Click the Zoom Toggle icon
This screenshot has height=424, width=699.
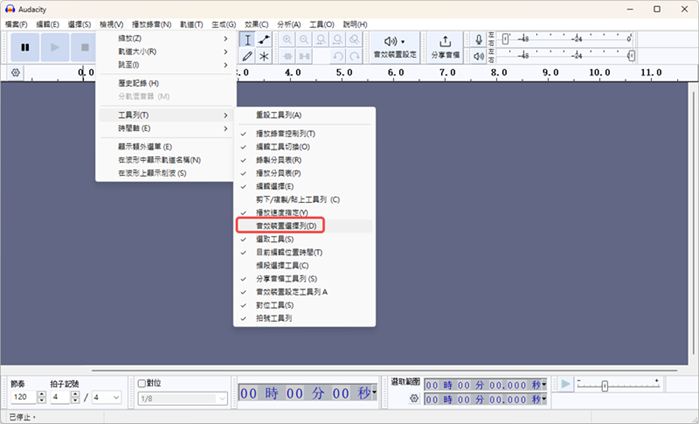pos(354,40)
